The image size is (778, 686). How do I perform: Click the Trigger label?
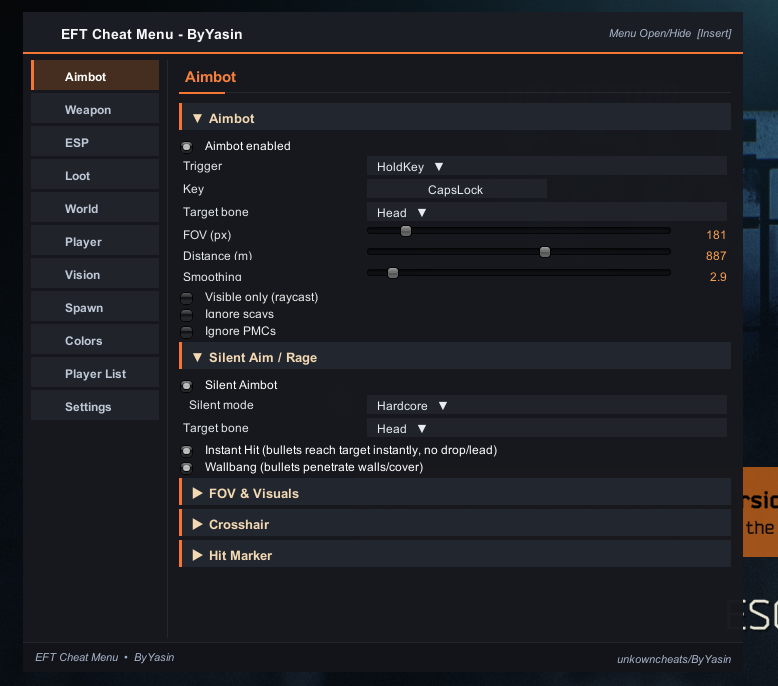point(202,166)
